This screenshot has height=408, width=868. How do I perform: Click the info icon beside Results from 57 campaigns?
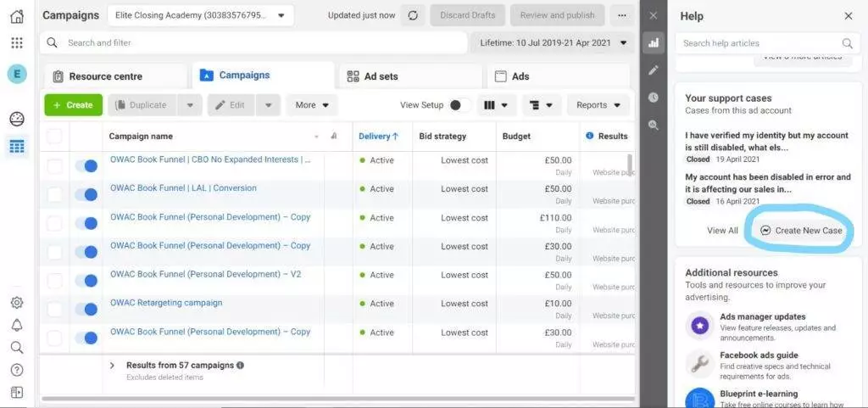pyautogui.click(x=240, y=366)
